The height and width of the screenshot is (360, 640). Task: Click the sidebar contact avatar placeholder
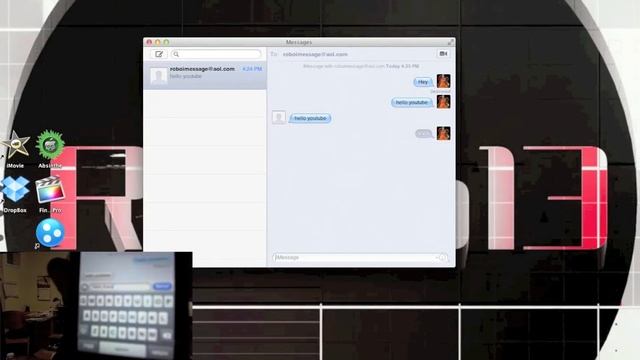tap(158, 76)
